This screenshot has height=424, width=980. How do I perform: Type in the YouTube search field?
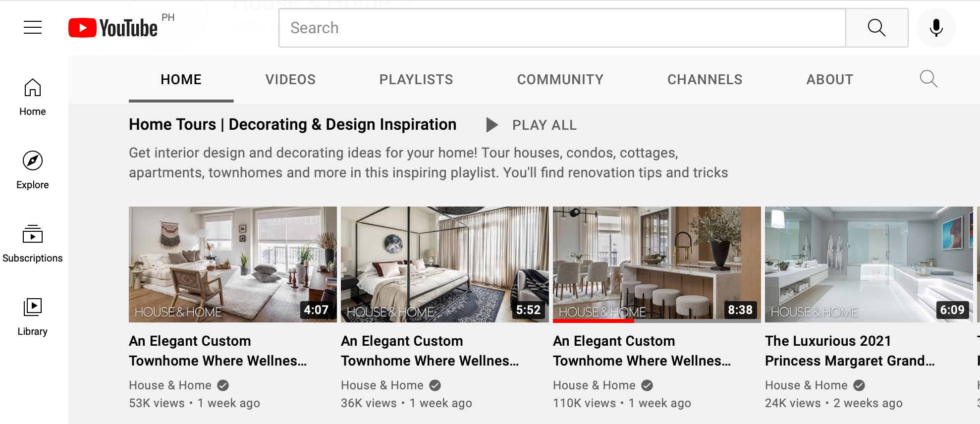coord(562,28)
